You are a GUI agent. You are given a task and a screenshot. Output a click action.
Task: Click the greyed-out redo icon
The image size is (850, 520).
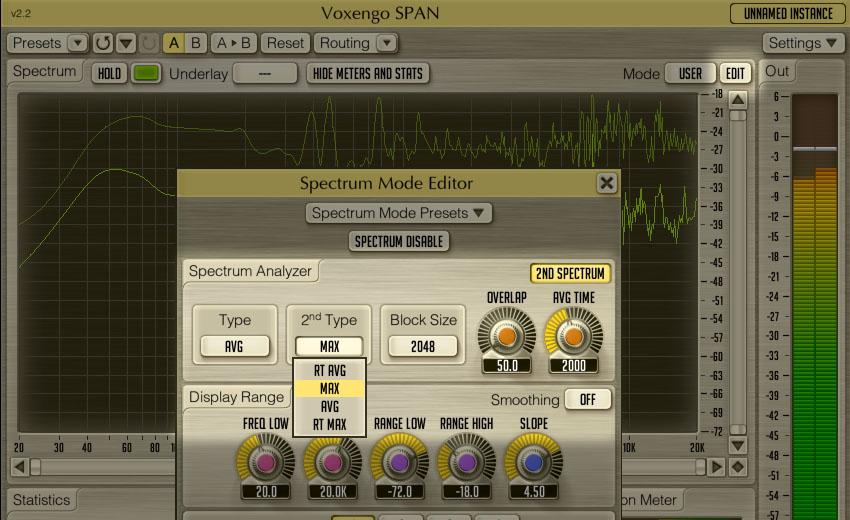point(149,43)
